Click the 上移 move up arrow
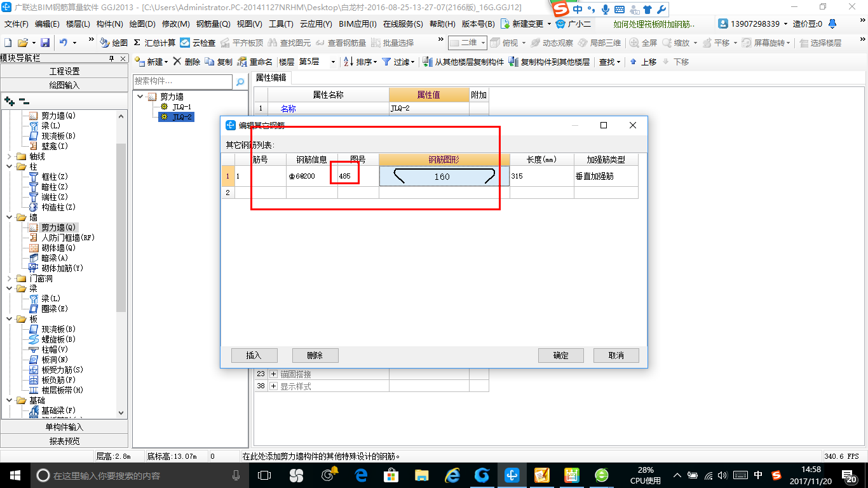868x488 pixels. (x=634, y=62)
